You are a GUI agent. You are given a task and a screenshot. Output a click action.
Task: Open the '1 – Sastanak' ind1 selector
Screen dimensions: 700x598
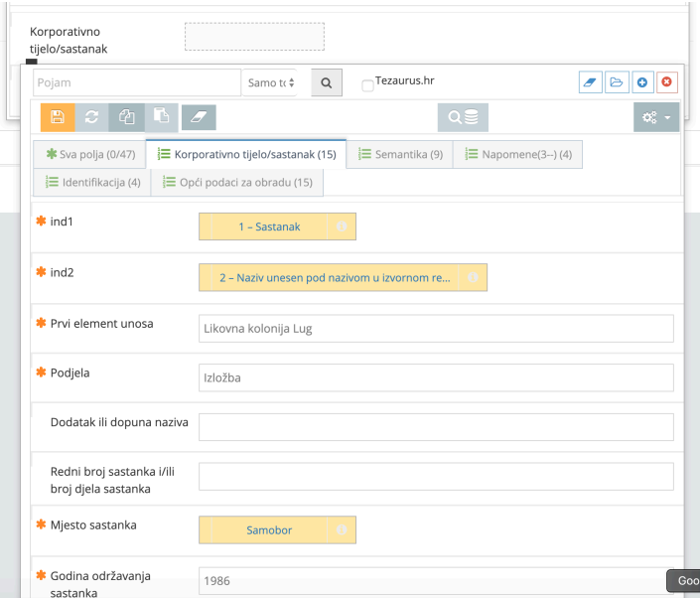point(269,226)
